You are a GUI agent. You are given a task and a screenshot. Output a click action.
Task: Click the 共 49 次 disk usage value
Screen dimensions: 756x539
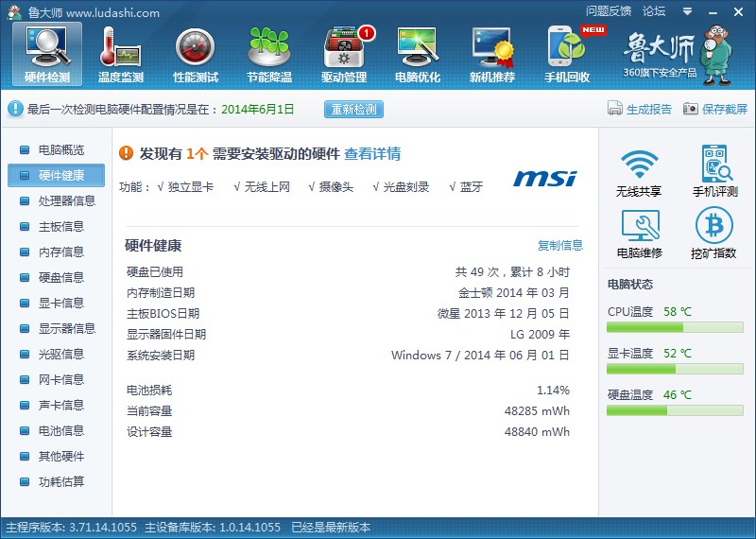[x=512, y=271]
